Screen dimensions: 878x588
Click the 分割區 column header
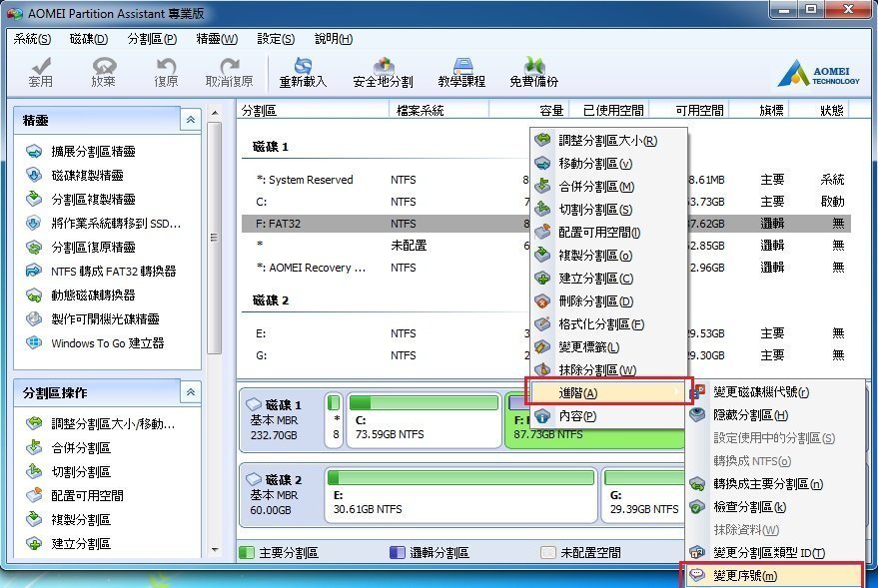point(313,110)
